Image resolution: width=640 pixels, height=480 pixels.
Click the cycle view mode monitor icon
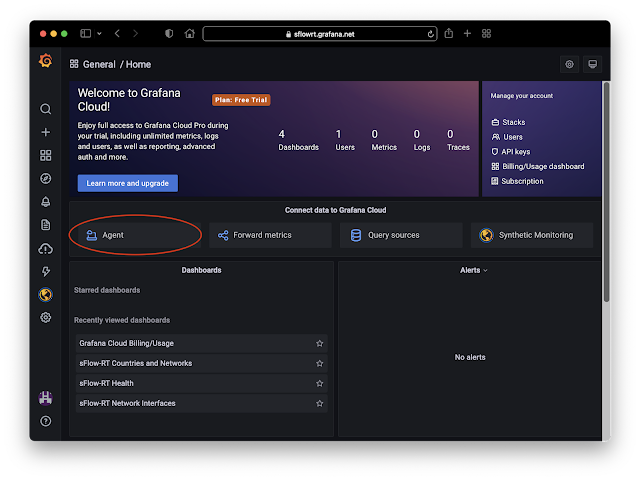[x=593, y=64]
